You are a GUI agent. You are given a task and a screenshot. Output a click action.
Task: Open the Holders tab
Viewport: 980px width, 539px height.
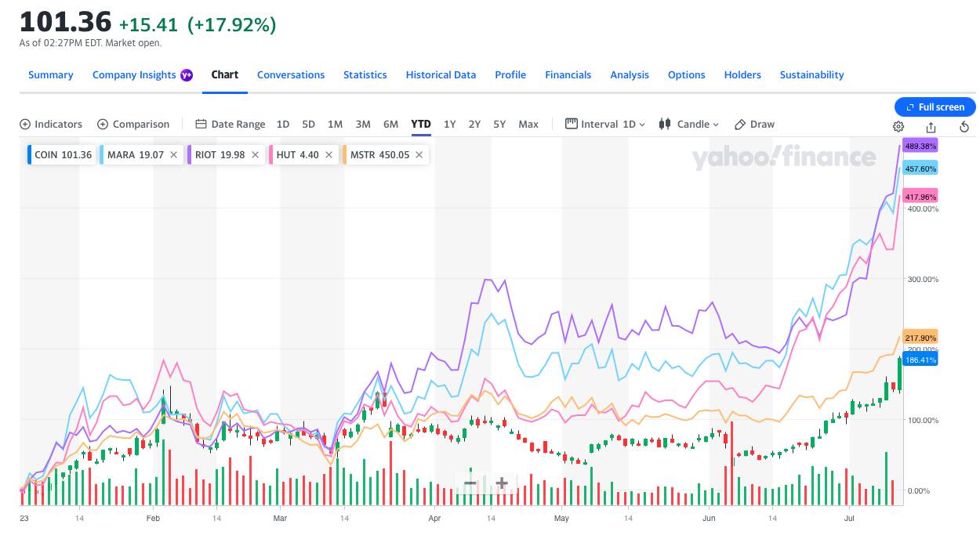tap(742, 75)
